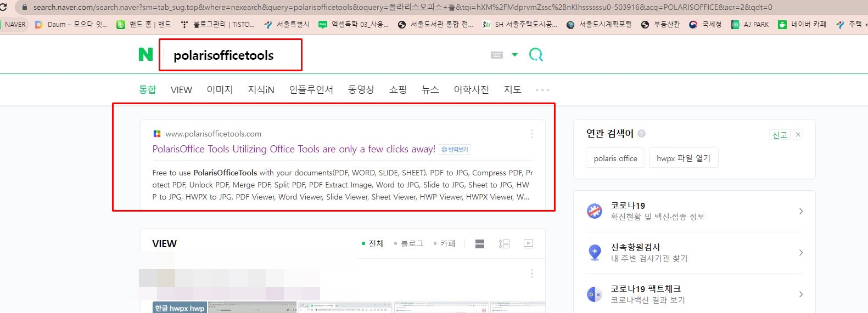Image resolution: width=868 pixels, height=313 pixels.
Task: Expand the 코로나19 팩트체크 row chevron
Action: (801, 294)
